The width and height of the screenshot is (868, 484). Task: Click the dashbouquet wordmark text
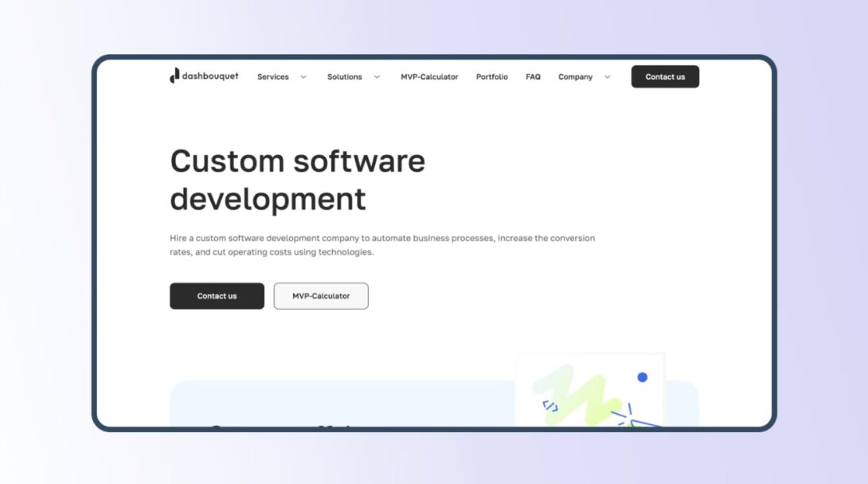coord(210,76)
